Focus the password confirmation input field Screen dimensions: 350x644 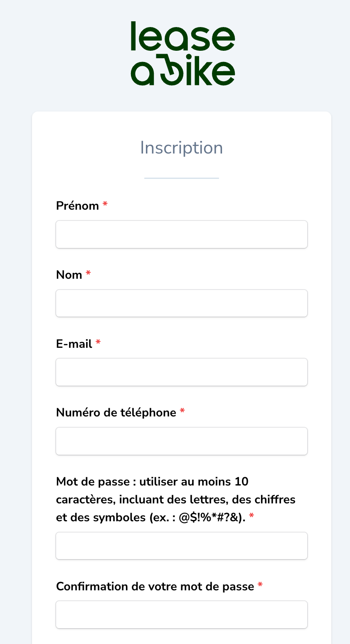(182, 614)
